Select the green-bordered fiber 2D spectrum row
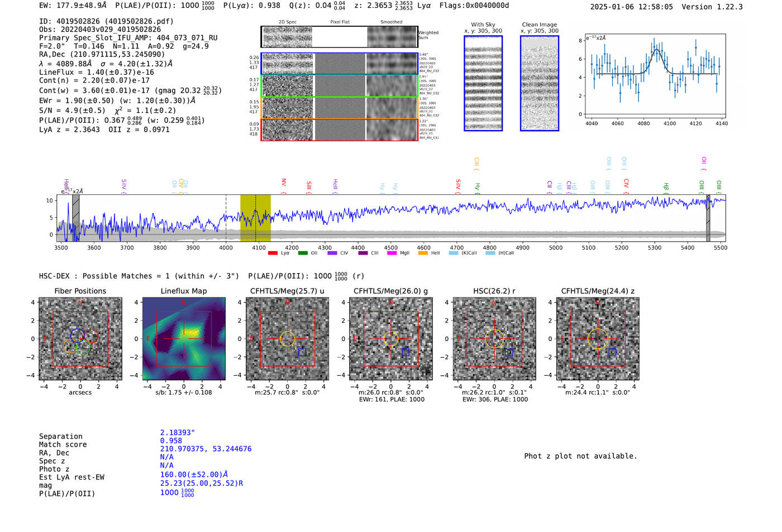 pos(340,85)
